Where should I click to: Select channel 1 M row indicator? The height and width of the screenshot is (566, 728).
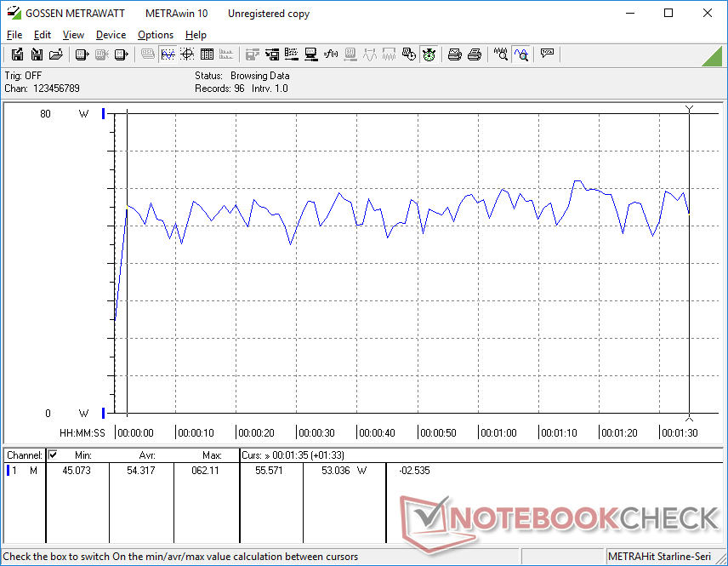click(8, 471)
